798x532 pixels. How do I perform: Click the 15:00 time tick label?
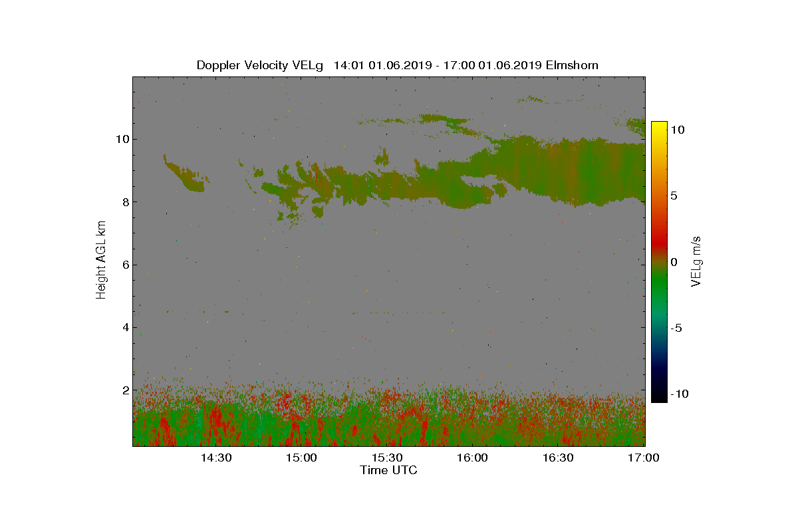click(301, 458)
